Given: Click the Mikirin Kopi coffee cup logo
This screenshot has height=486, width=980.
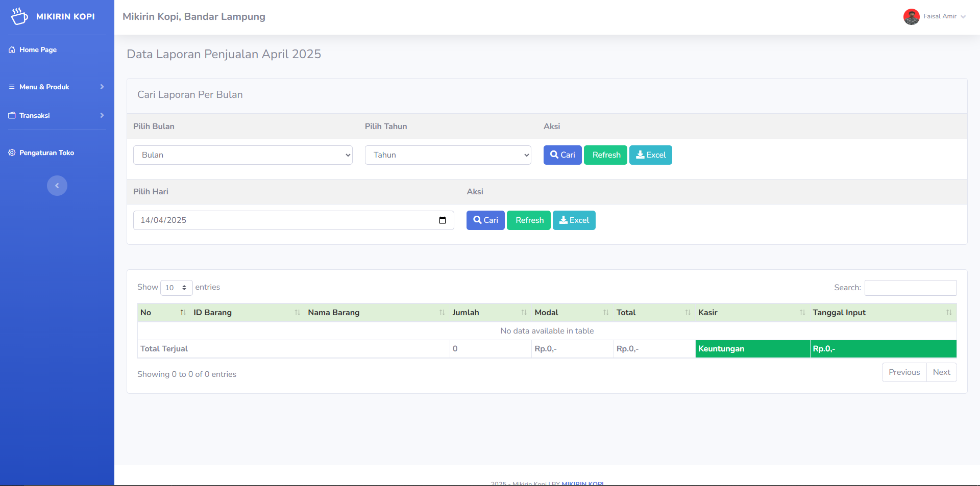Looking at the screenshot, I should [x=19, y=16].
